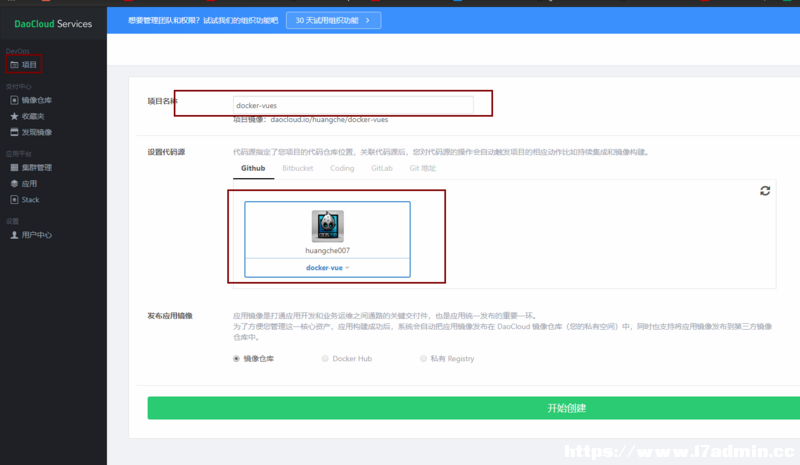Click the 用户中心 person icon

coord(14,235)
